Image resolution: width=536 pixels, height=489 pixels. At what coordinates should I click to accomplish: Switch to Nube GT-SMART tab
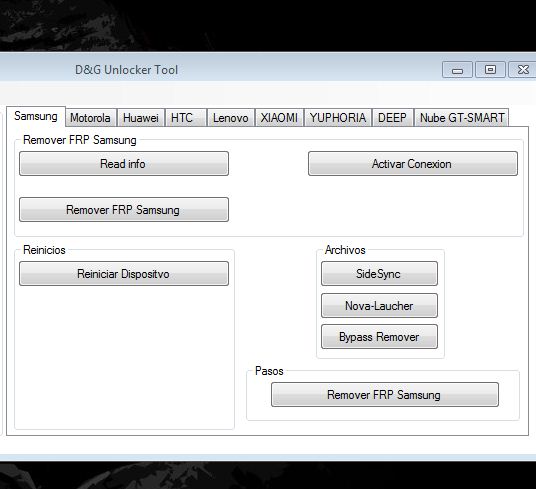(461, 118)
